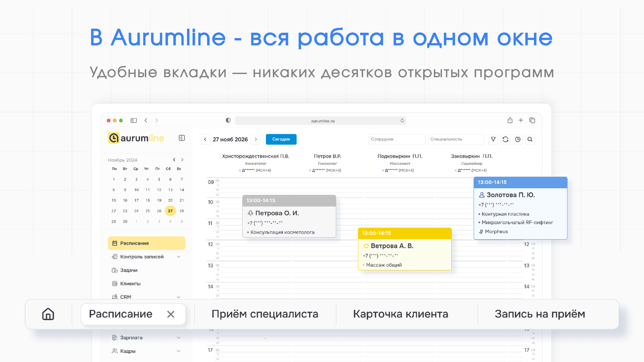This screenshot has width=644, height=362.
Task: Click the Сегодня button
Action: 281,139
